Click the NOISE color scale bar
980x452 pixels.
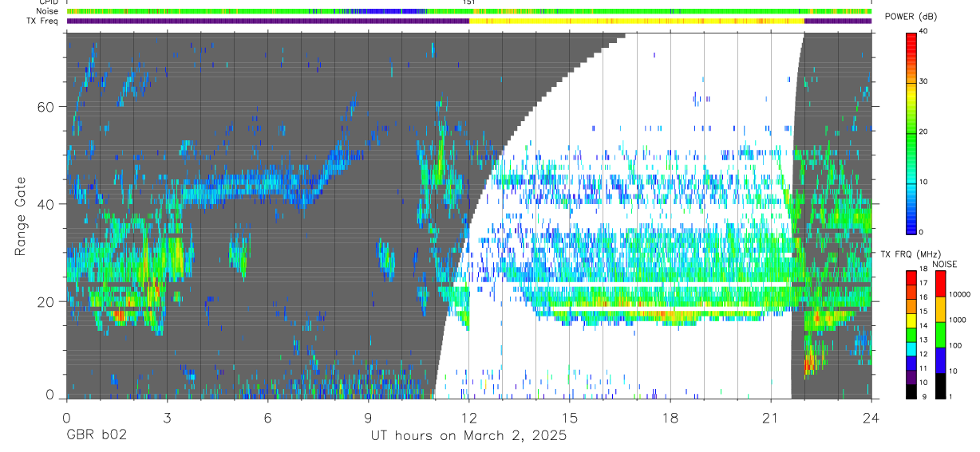(x=940, y=334)
